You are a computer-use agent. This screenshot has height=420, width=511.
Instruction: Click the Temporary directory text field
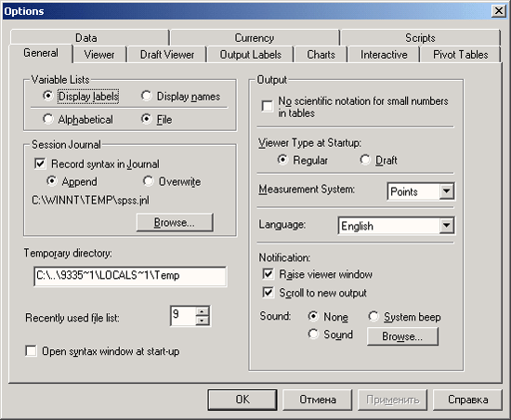tap(130, 276)
